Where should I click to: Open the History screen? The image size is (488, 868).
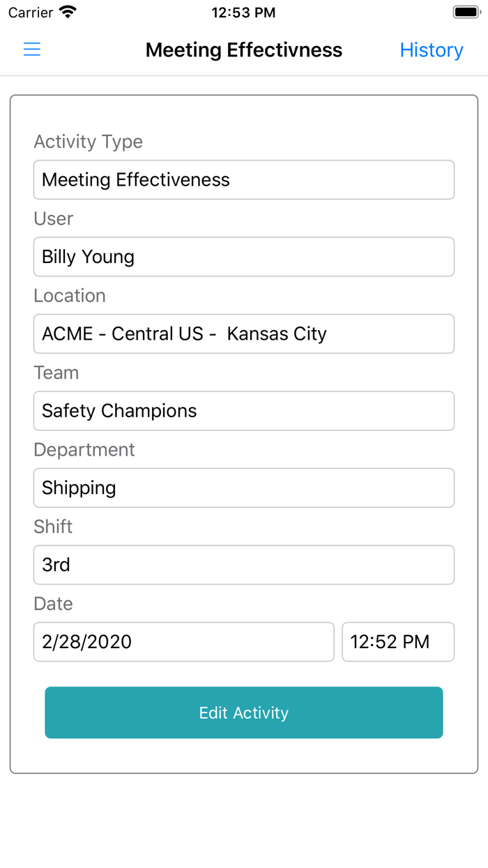[x=431, y=50]
